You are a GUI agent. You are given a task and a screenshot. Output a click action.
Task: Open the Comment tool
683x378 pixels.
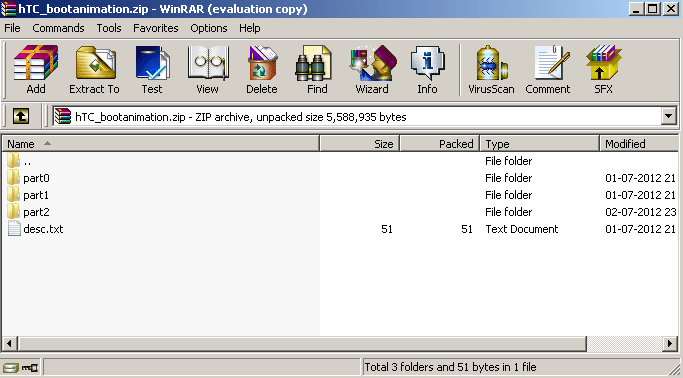coord(551,63)
